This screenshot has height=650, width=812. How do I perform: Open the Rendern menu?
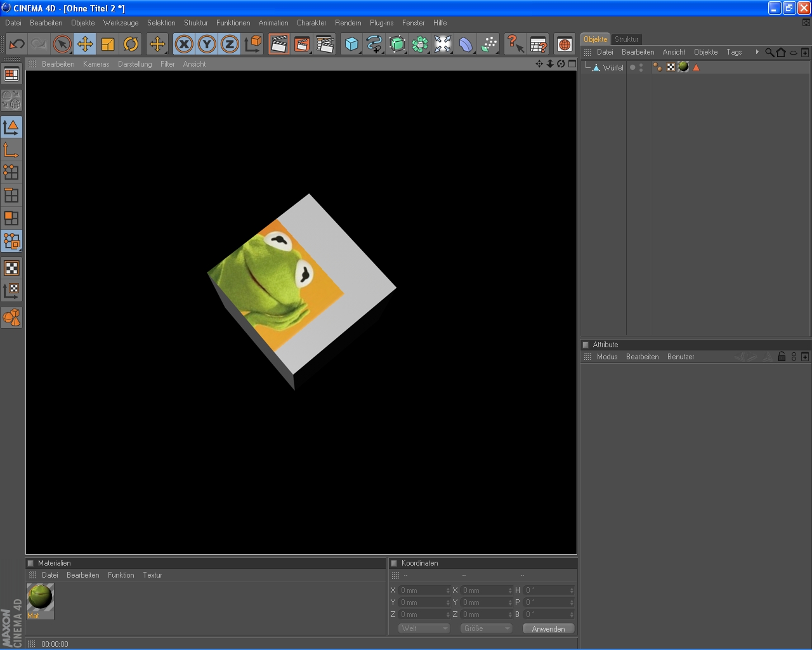click(348, 23)
